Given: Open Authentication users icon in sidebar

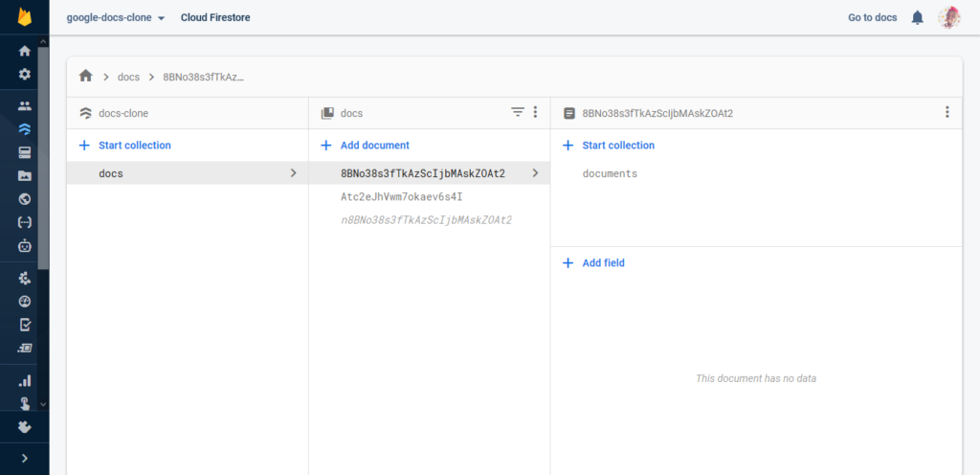Looking at the screenshot, I should click(25, 106).
